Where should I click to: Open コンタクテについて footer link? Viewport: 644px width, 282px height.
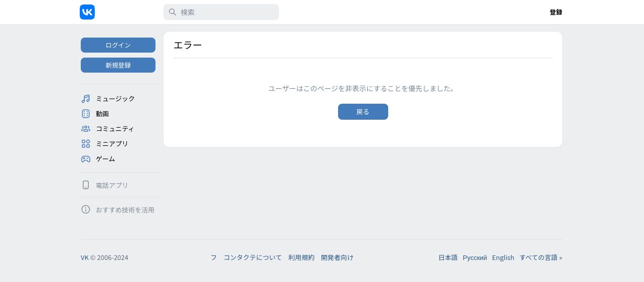tap(253, 257)
